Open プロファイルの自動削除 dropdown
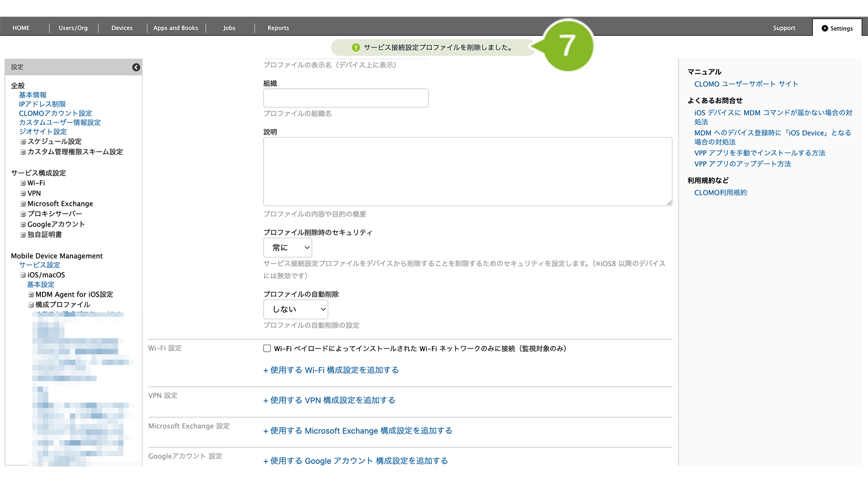Image resolution: width=868 pixels, height=488 pixels. pyautogui.click(x=295, y=309)
